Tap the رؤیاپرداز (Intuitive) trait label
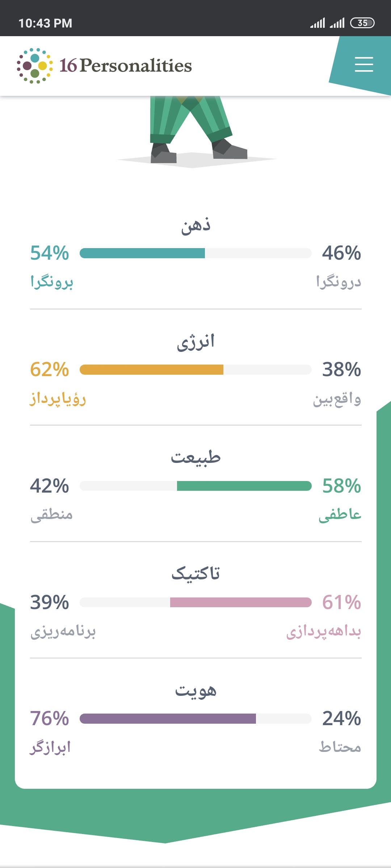 [58, 399]
